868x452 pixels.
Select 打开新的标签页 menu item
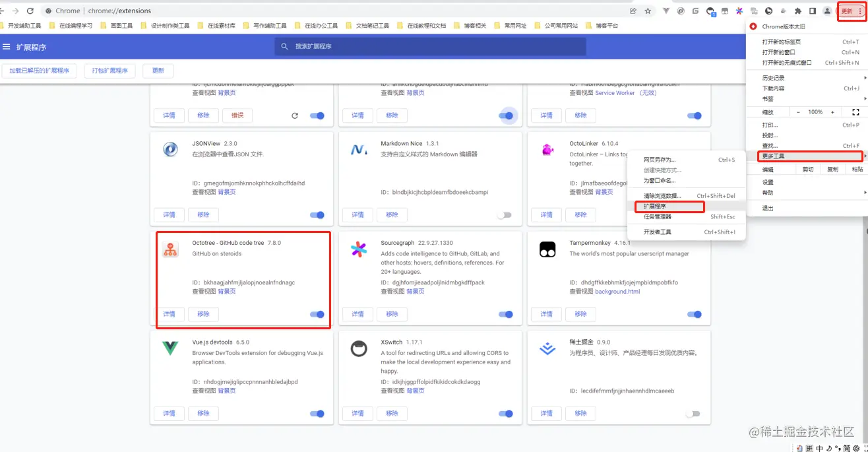[x=806, y=42]
